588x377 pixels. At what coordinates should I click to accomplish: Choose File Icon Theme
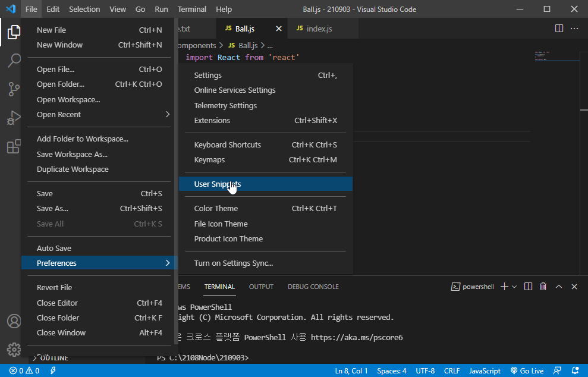pos(266,224)
